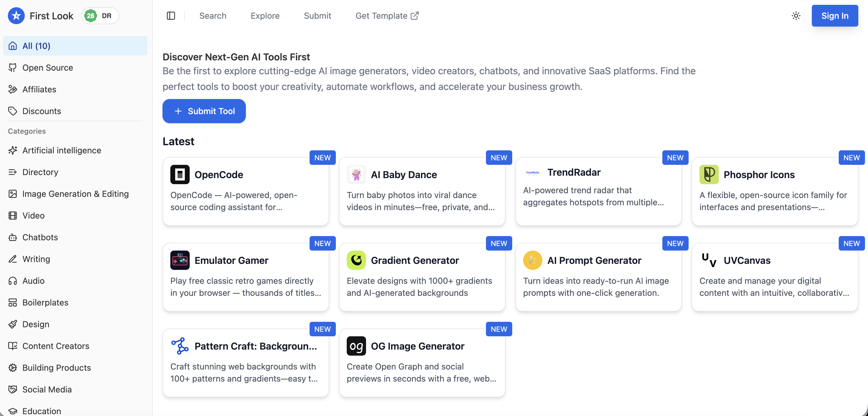The height and width of the screenshot is (416, 868).
Task: Select the OG Image Generator icon
Action: (x=356, y=346)
